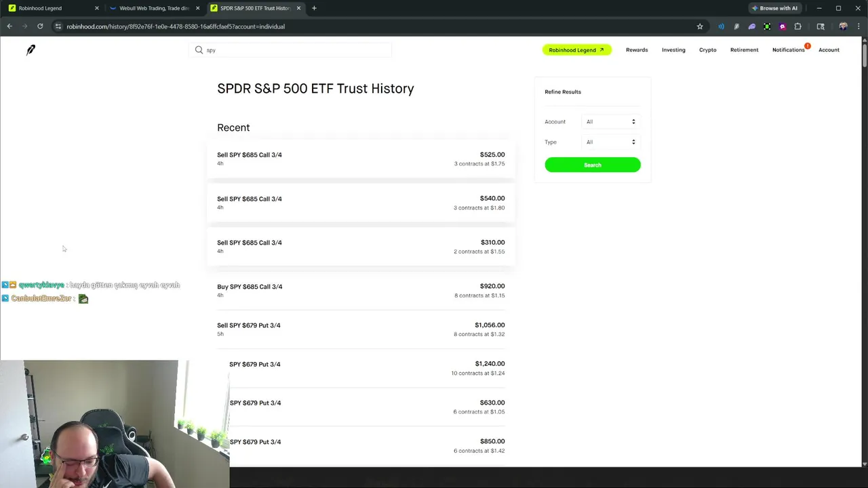
Task: Launch Robinhood Legend from the header
Action: [x=576, y=49]
